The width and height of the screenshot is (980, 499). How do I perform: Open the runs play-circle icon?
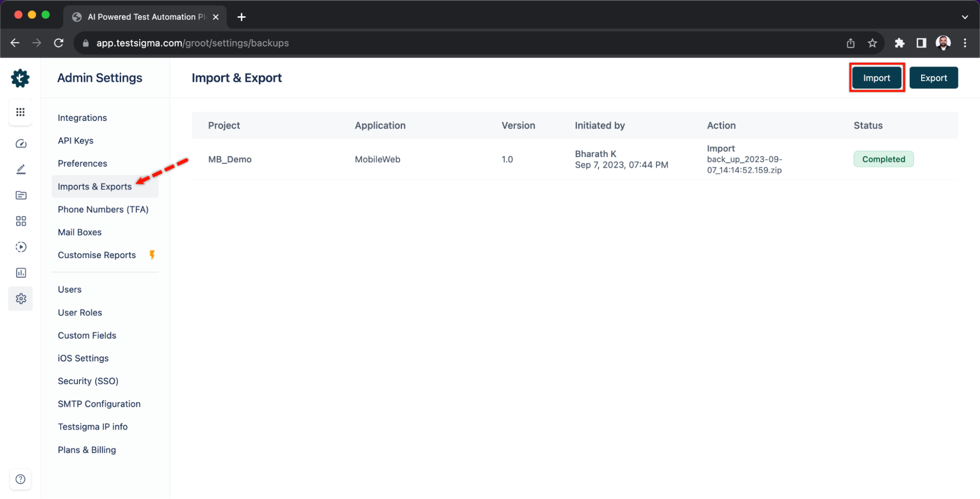[x=21, y=247]
